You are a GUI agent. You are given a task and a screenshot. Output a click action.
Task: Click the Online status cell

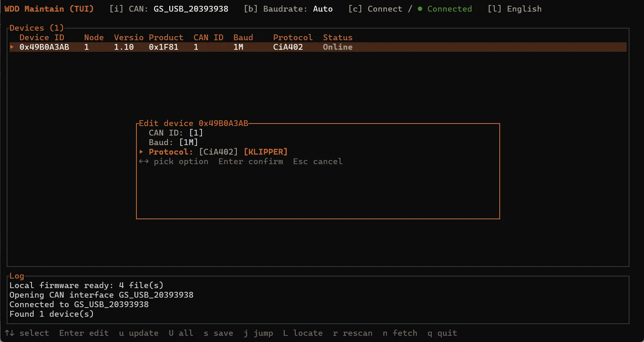(338, 47)
